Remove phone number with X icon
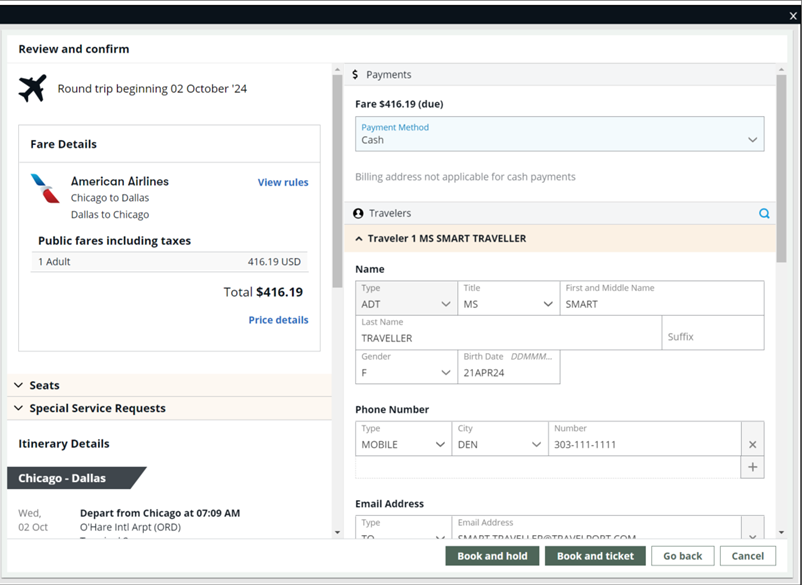802x585 pixels. (x=753, y=444)
